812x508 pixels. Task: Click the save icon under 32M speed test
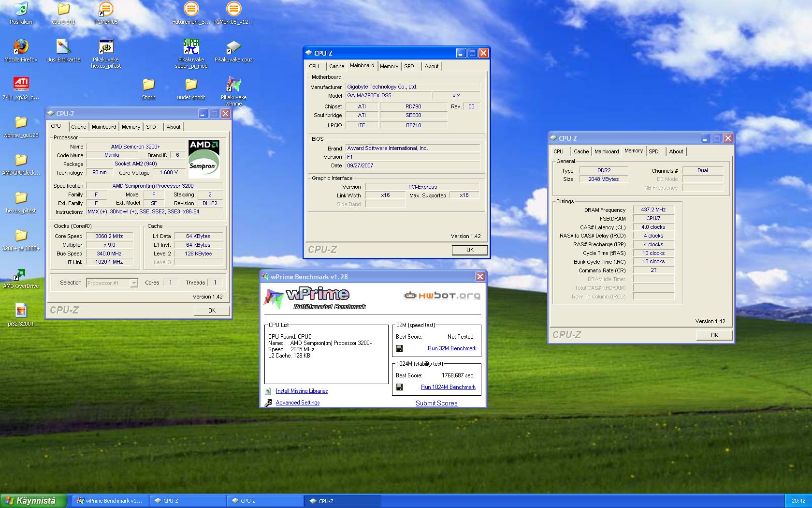(x=399, y=348)
